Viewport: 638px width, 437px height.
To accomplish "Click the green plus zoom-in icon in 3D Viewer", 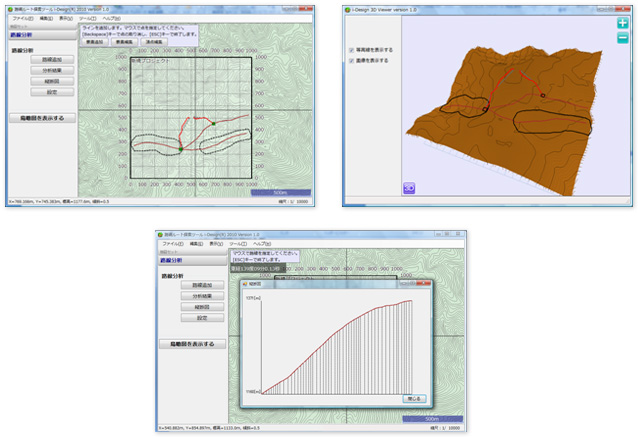I will [x=622, y=23].
